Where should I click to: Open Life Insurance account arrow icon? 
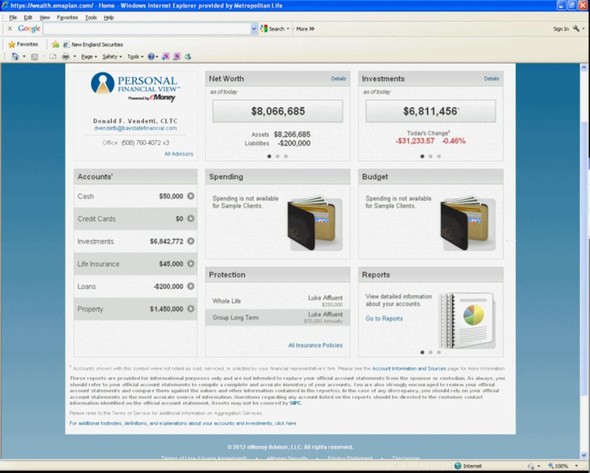coord(191,264)
